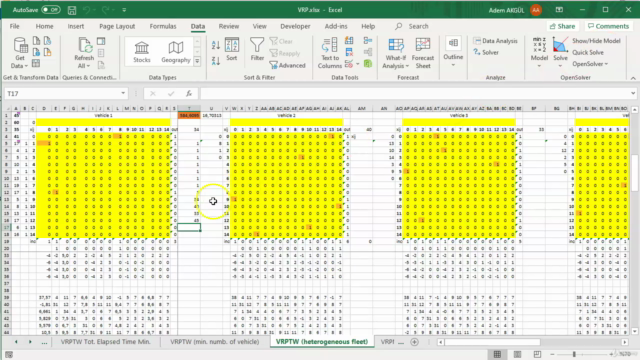The image size is (640, 360).
Task: Open the Data Analysis tool
Action: (x=496, y=41)
